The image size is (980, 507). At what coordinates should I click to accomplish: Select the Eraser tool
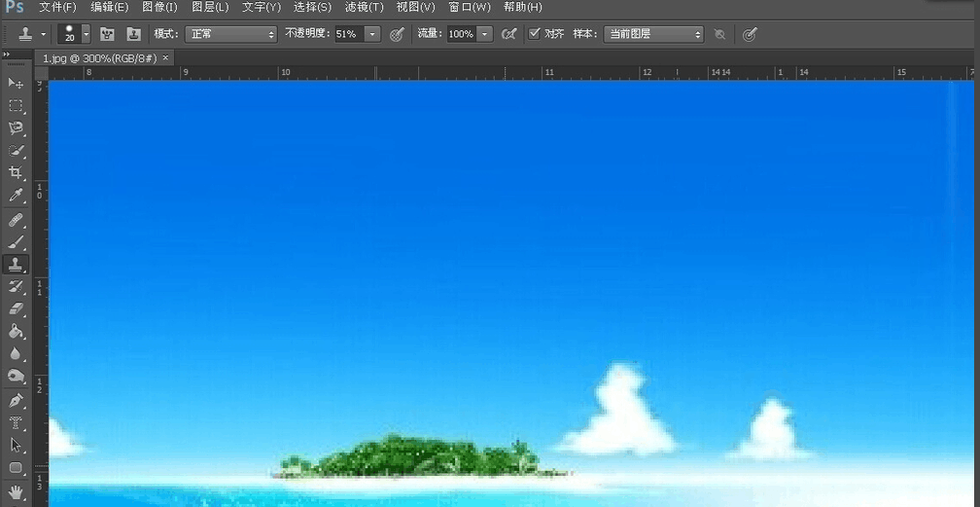pyautogui.click(x=16, y=308)
